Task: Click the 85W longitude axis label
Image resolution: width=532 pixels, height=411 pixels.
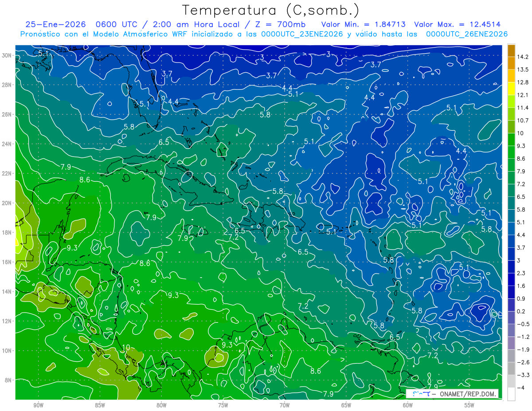Action: pyautogui.click(x=100, y=405)
